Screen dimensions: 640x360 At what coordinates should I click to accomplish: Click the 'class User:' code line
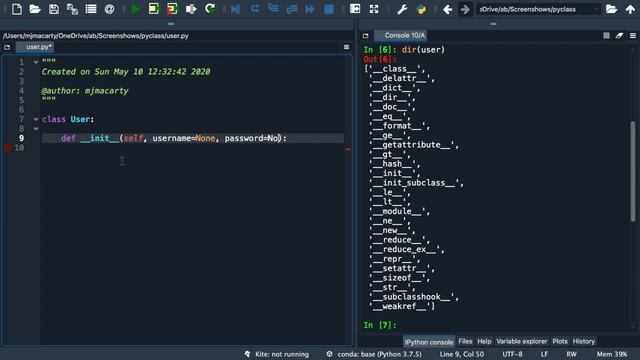tap(68, 119)
